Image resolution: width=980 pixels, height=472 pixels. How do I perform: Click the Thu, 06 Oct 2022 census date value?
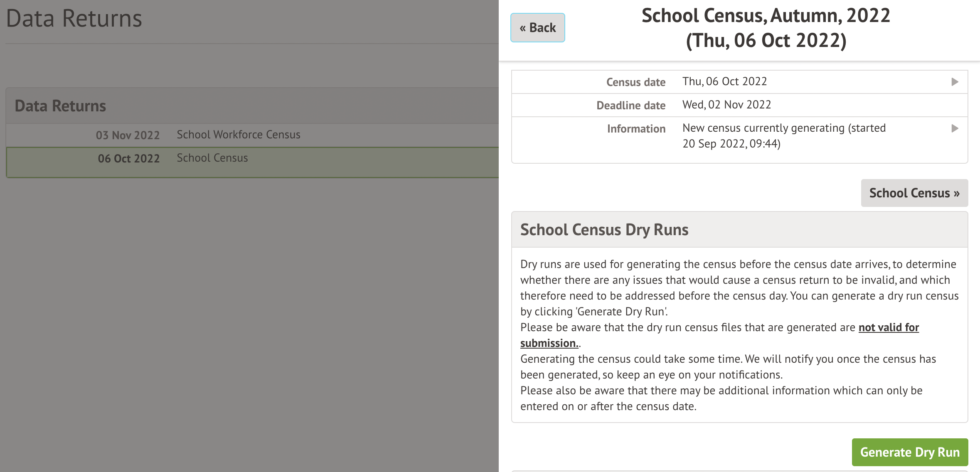pyautogui.click(x=724, y=81)
